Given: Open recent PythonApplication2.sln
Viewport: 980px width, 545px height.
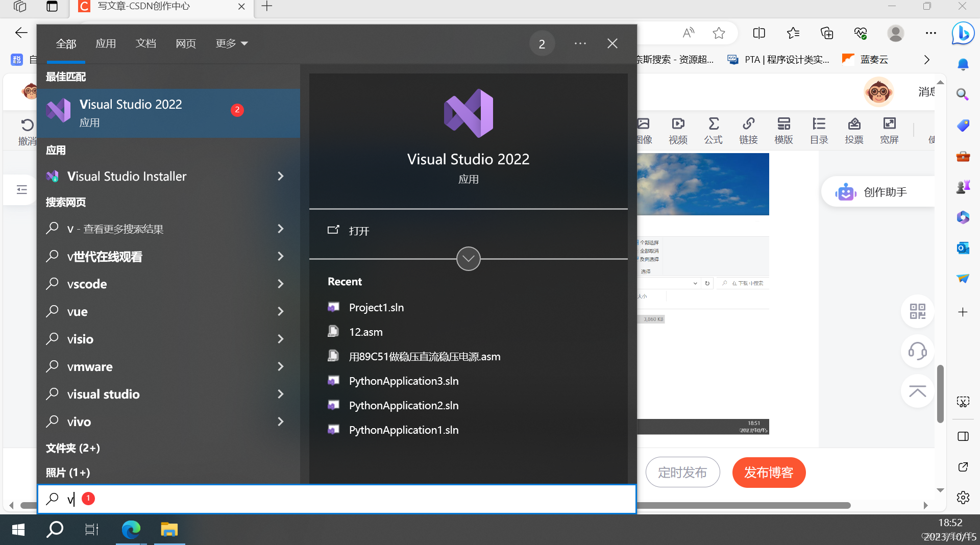Looking at the screenshot, I should pyautogui.click(x=393, y=405).
